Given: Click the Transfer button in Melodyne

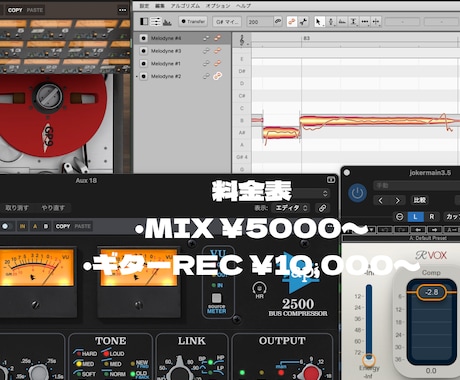Looking at the screenshot, I should coord(193,22).
